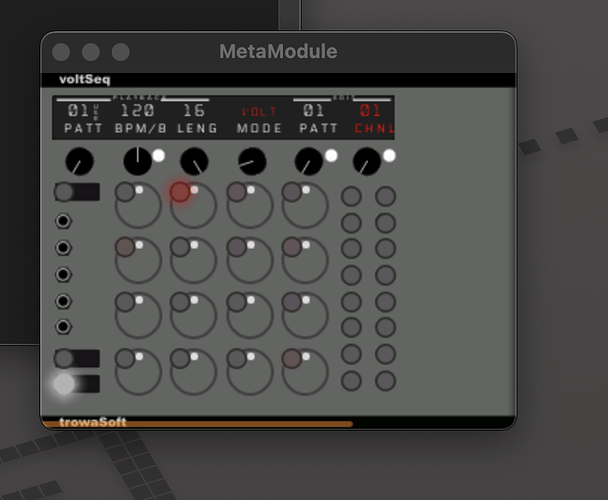Click sixth-row output jack, left of pair
This screenshot has height=500, width=608.
(x=351, y=327)
